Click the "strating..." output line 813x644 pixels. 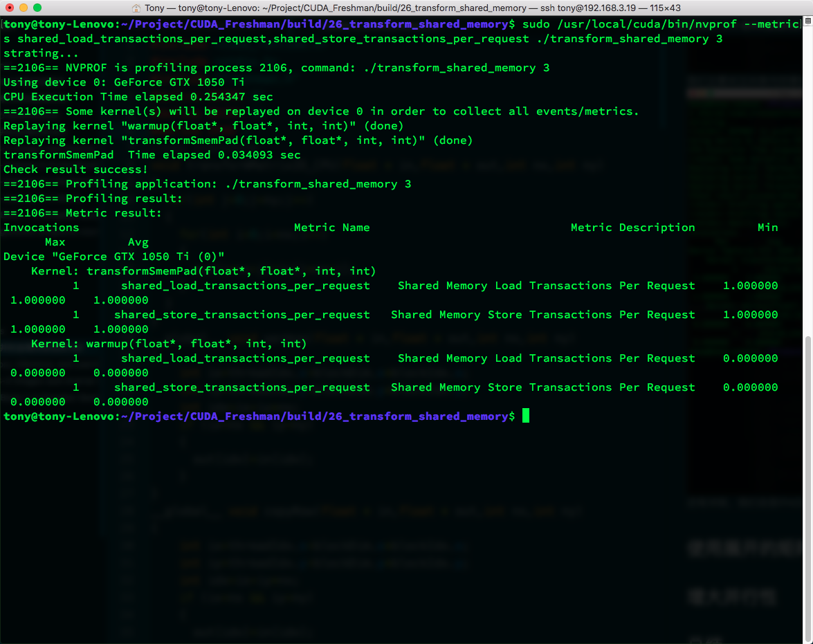coord(41,53)
